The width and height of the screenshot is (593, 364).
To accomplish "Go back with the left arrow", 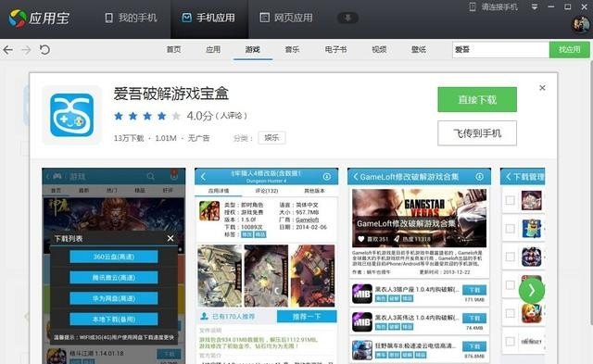I will point(8,49).
